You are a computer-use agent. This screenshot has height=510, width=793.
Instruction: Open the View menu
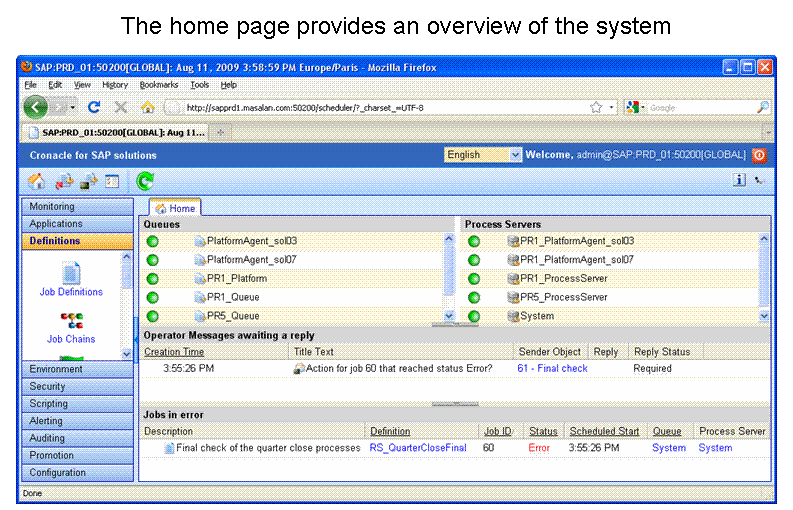click(x=82, y=85)
